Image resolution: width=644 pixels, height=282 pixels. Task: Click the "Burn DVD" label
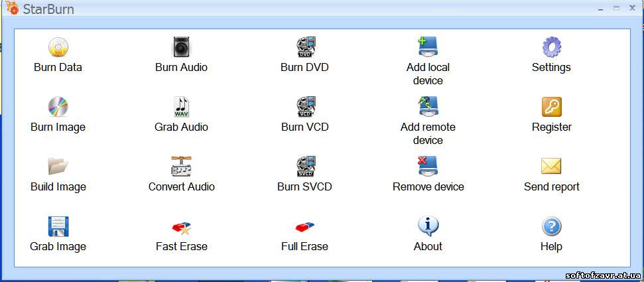pyautogui.click(x=304, y=68)
